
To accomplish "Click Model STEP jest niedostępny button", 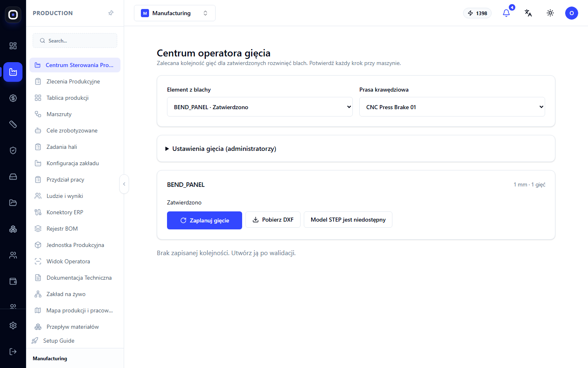I will [x=348, y=220].
